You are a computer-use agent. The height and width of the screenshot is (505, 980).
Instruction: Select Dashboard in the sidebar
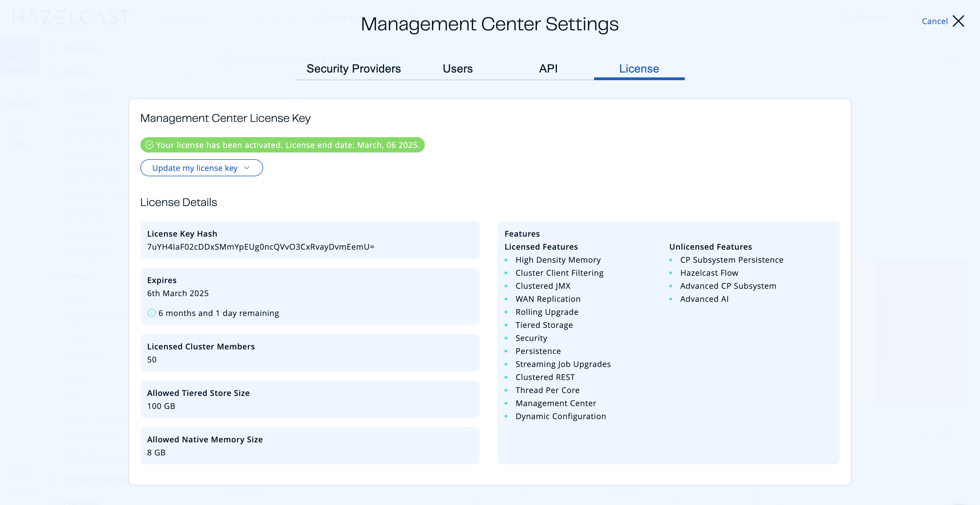click(86, 95)
